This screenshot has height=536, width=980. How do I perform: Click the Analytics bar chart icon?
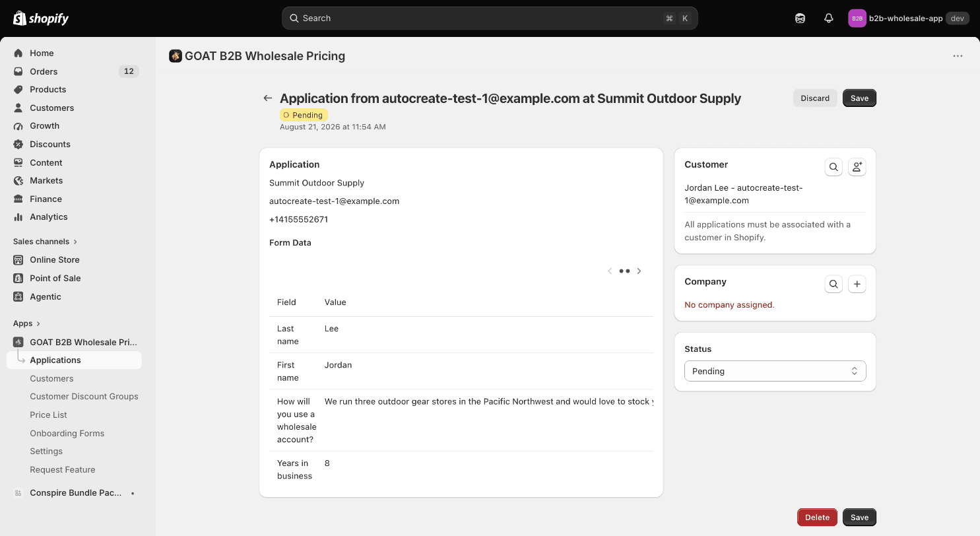click(x=18, y=217)
